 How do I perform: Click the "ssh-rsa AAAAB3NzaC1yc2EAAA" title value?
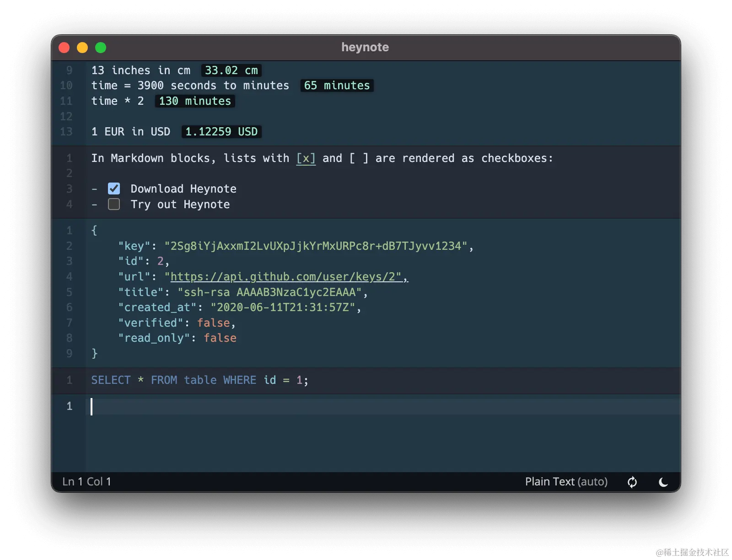(x=270, y=292)
